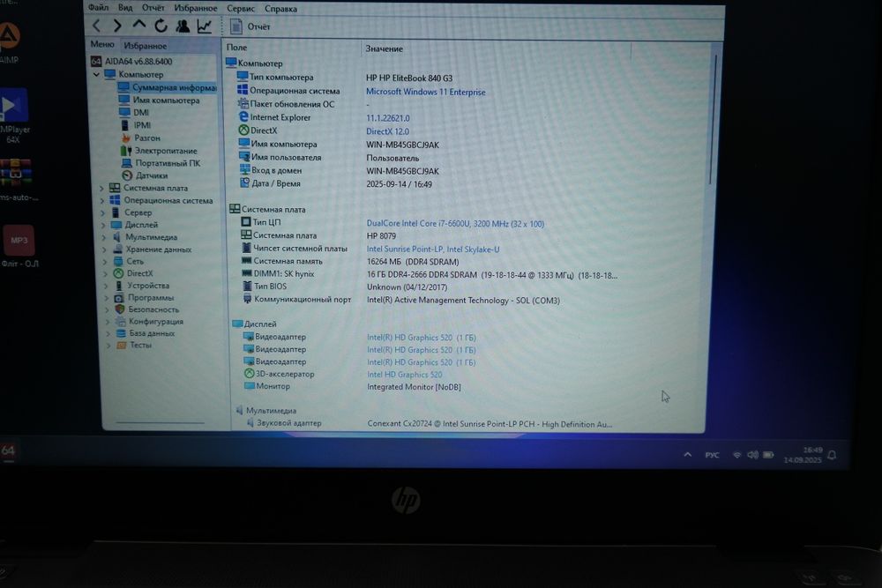Screen dimensions: 882x588
Task: Expand the Операционная система tree node
Action: pyautogui.click(x=102, y=201)
